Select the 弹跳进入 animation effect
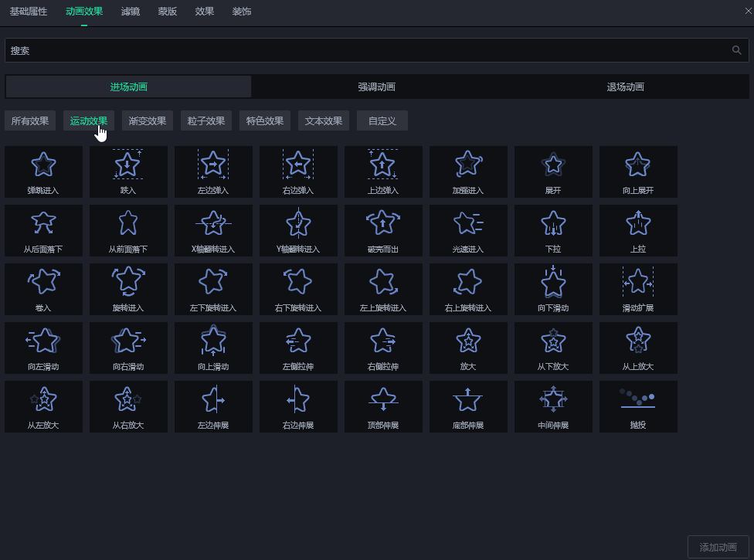Viewport: 754px width, 560px height. [43, 171]
